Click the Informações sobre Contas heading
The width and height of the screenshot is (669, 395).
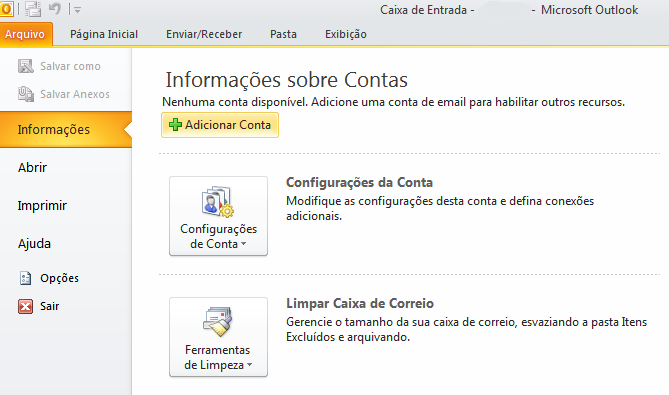(287, 80)
